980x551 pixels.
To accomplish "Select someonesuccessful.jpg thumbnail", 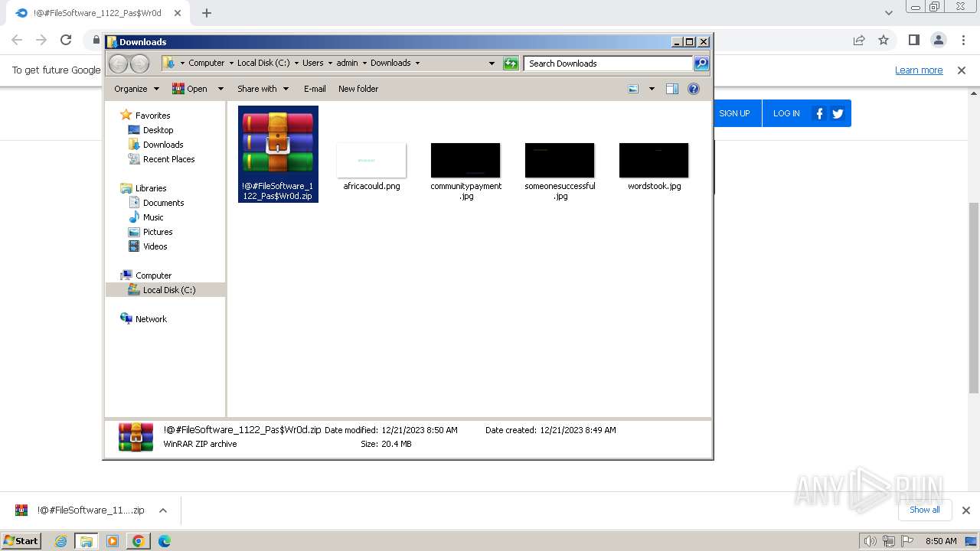I will click(x=560, y=161).
